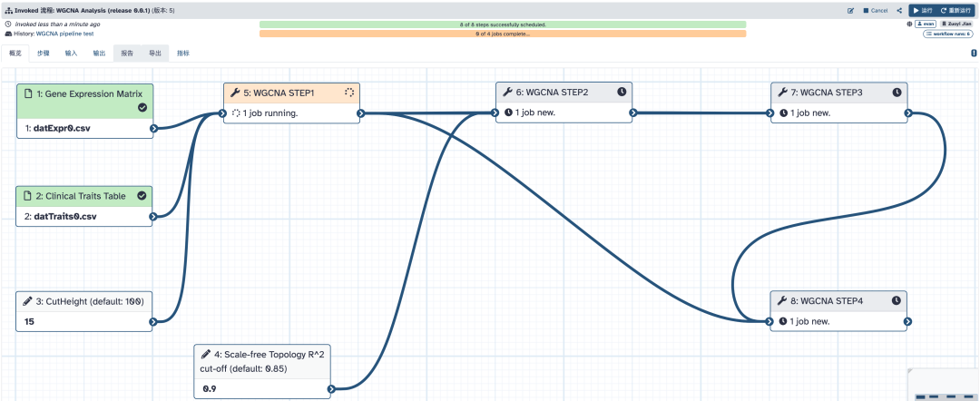Click WGCNA STEP1 output connector terminal

(x=360, y=113)
